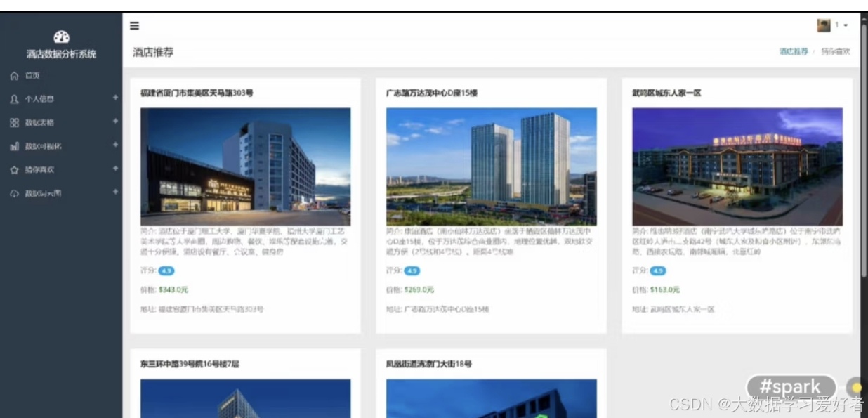This screenshot has height=418, width=868.
Task: Click the 4.9 rating badge of 天马路303号 card
Action: (x=166, y=270)
